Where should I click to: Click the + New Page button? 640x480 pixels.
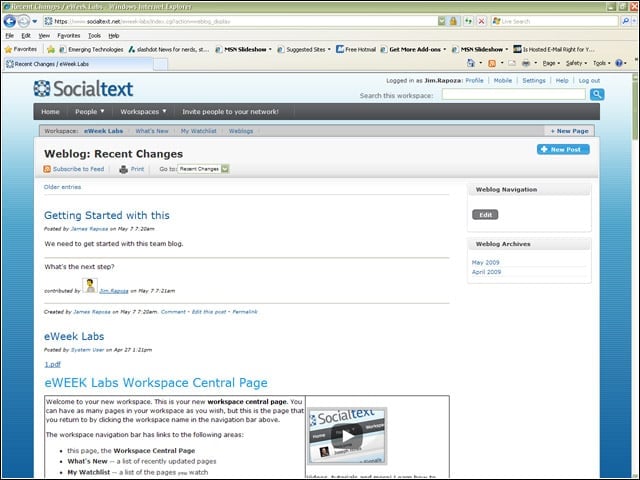pos(569,131)
